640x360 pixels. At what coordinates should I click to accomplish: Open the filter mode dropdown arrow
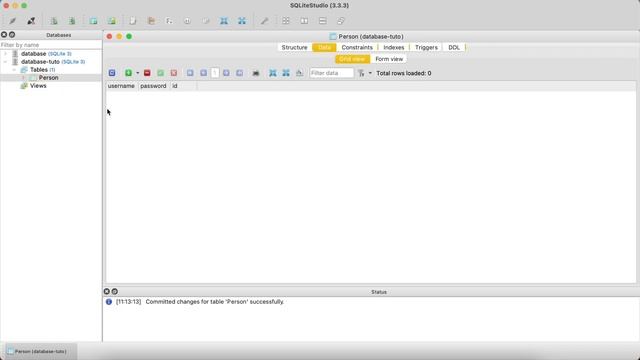pyautogui.click(x=370, y=73)
